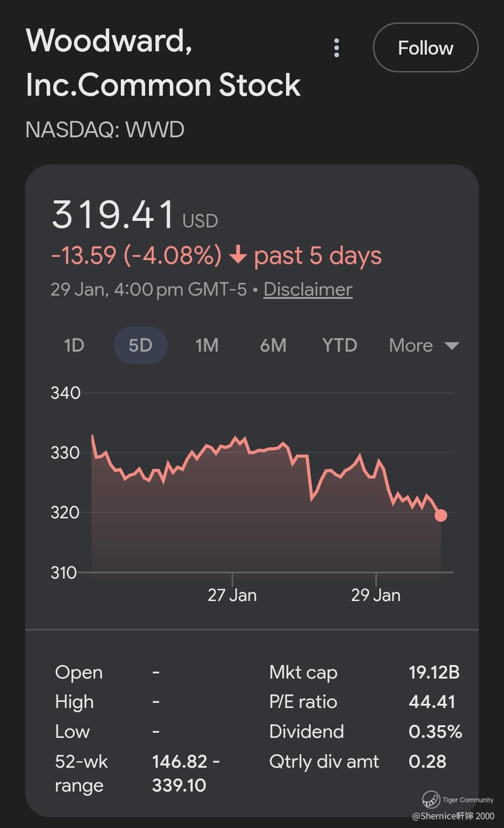This screenshot has height=828, width=504.
Task: Select the 5D time range tab
Action: pyautogui.click(x=140, y=346)
